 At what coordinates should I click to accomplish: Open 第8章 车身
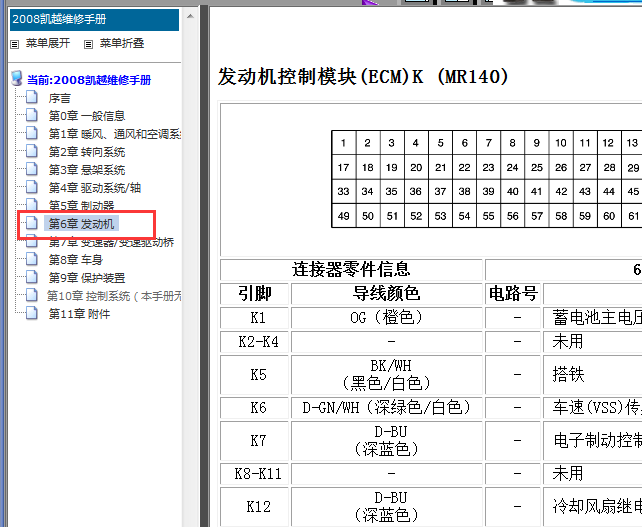tap(75, 260)
